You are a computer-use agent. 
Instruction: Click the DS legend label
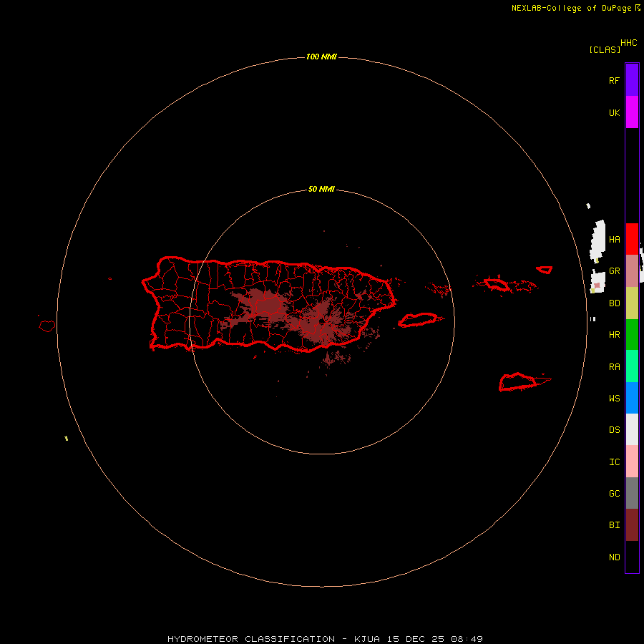[x=614, y=429]
